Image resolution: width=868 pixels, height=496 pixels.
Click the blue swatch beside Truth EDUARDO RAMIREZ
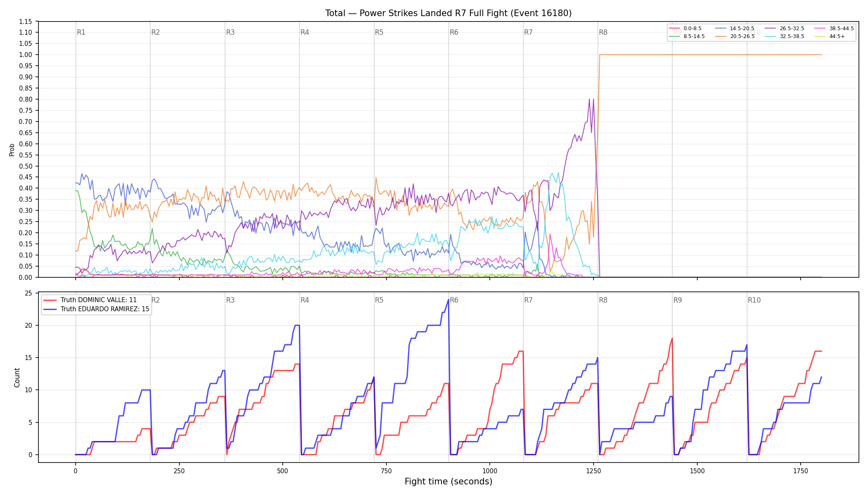pyautogui.click(x=50, y=309)
